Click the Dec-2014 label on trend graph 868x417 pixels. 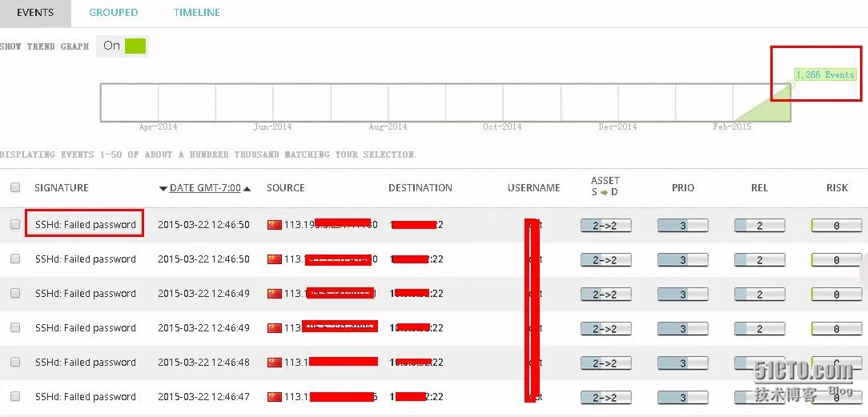coord(617,126)
